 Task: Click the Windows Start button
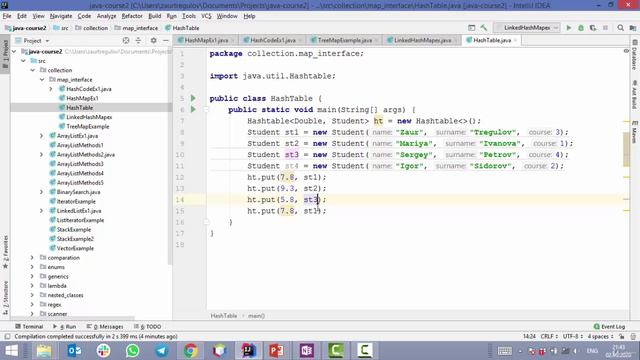pos(11,351)
